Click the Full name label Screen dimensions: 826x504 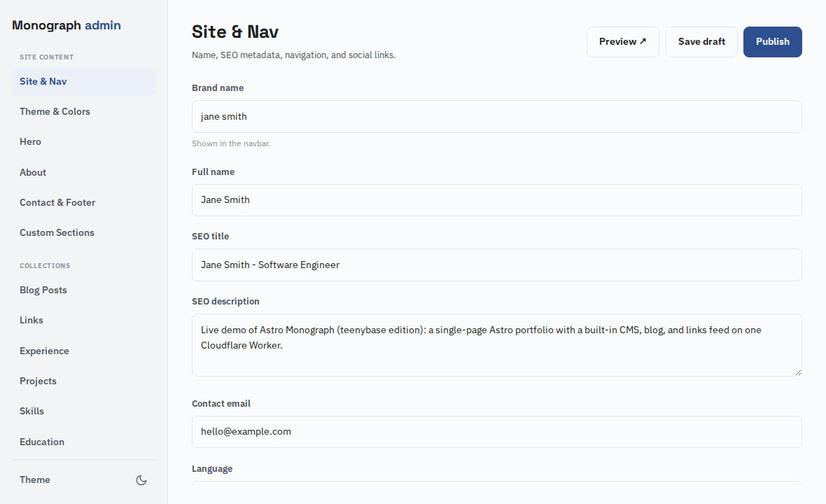click(x=213, y=171)
